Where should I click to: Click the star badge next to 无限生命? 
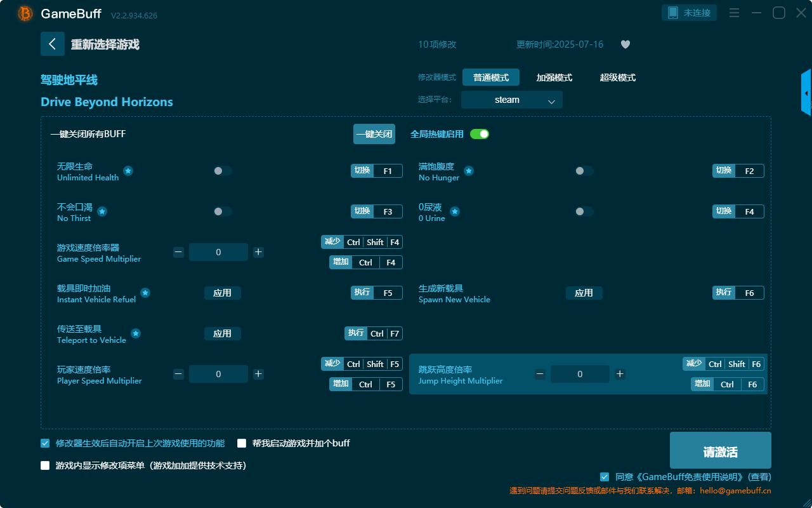tap(128, 170)
